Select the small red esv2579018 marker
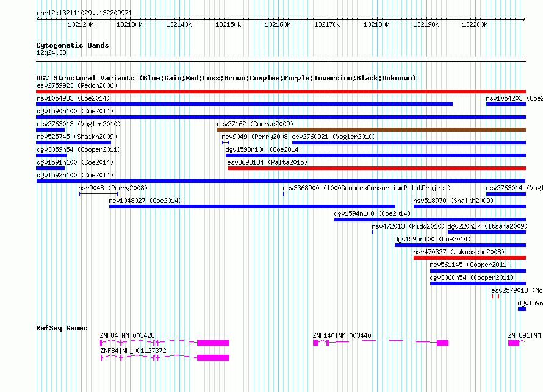The height and width of the screenshot is (392, 543). (495, 296)
